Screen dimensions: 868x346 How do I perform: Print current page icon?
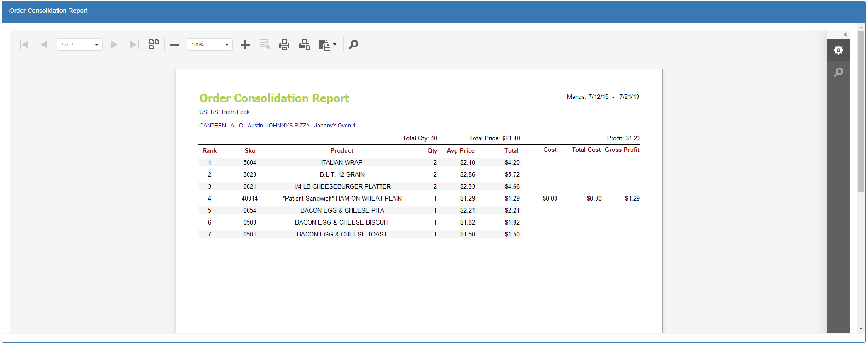click(x=305, y=45)
